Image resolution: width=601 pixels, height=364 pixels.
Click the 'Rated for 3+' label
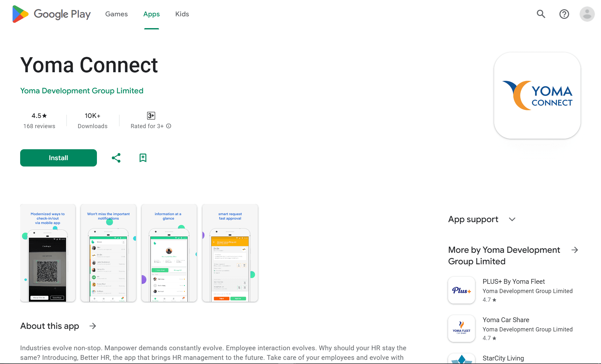point(147,126)
